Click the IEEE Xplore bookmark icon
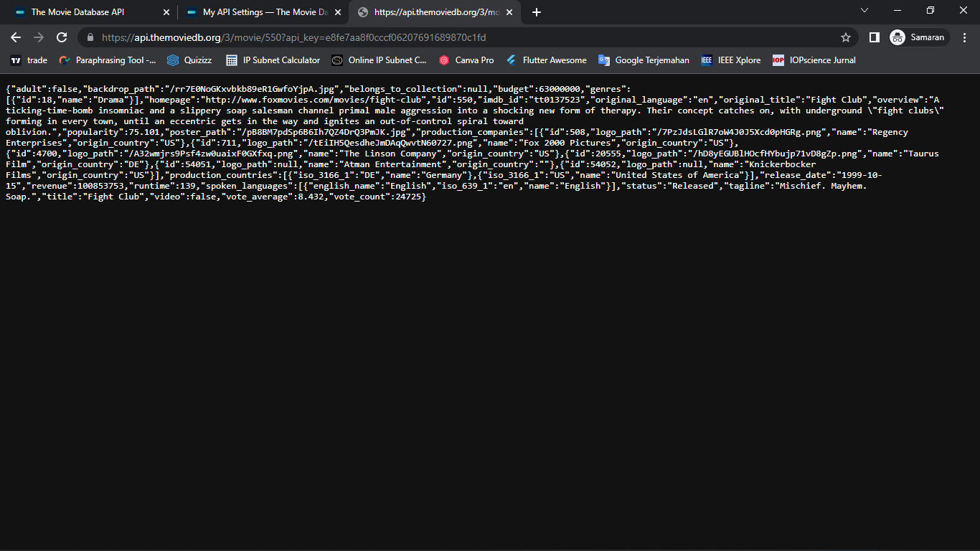Image resolution: width=980 pixels, height=551 pixels. (x=706, y=60)
